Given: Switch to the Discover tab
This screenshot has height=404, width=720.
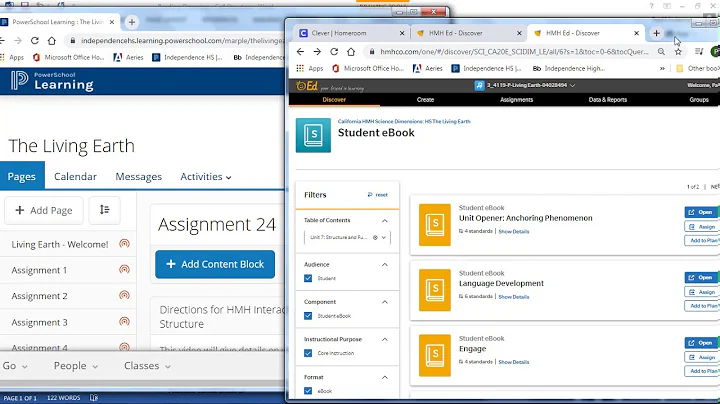Looking at the screenshot, I should (x=334, y=99).
